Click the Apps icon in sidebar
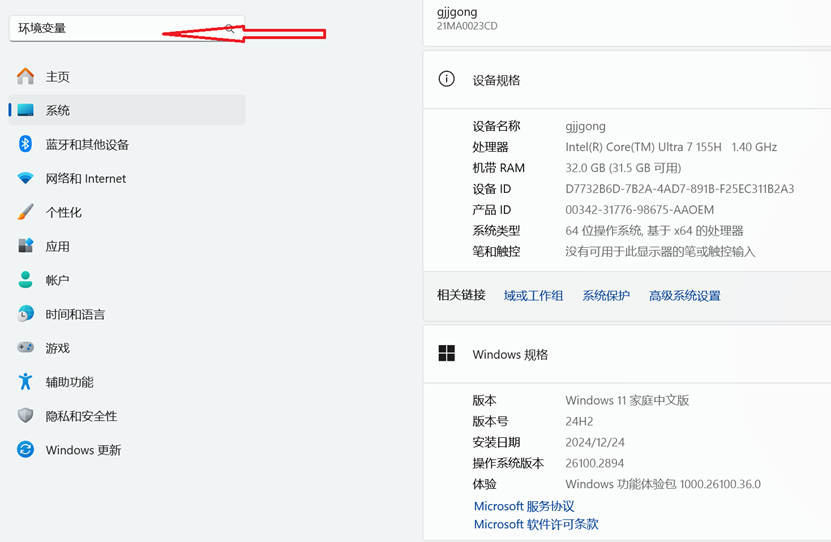This screenshot has width=831, height=542. (25, 245)
